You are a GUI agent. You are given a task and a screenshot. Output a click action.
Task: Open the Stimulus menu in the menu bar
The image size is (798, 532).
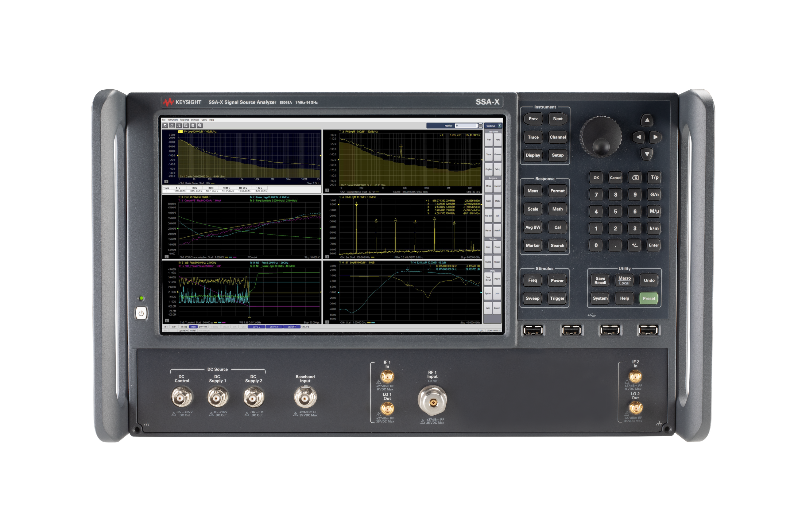click(195, 120)
